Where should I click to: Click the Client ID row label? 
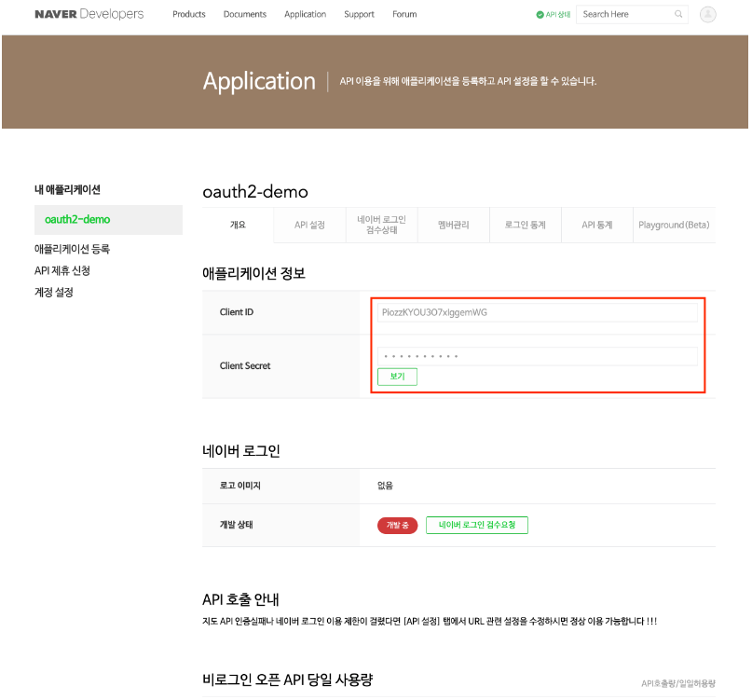click(237, 312)
